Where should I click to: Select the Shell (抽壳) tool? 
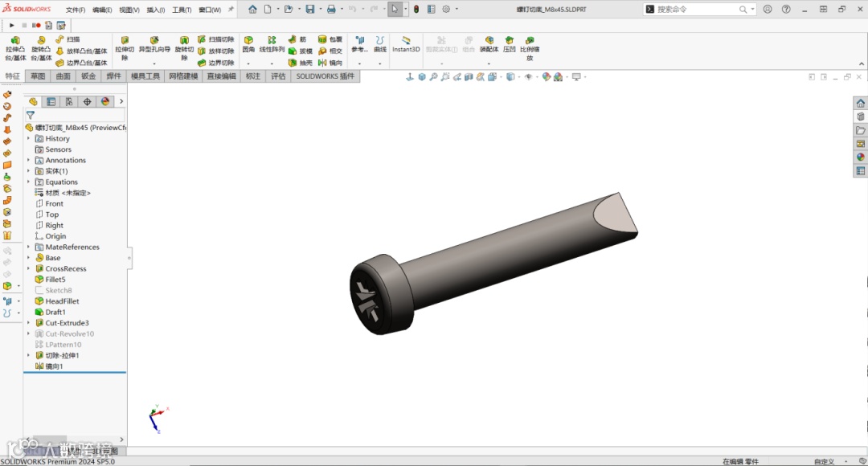300,63
